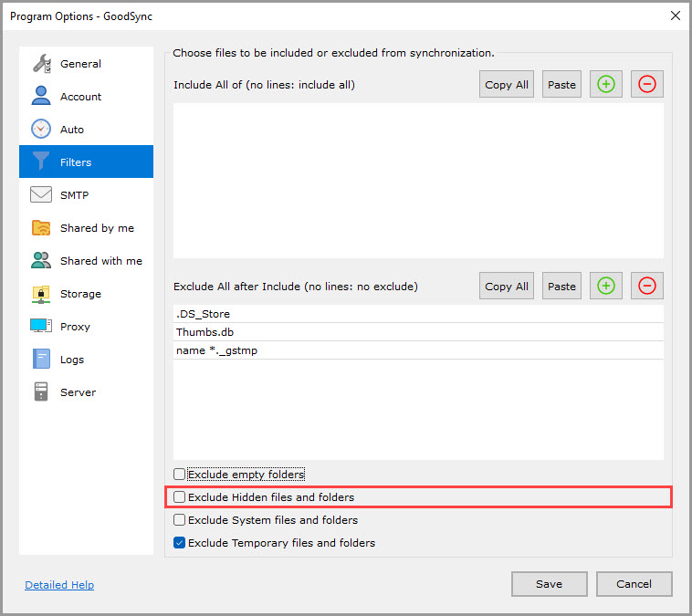Viewport: 692px width, 616px height.
Task: Uncheck Exclude Temporary files and folders
Action: 180,543
